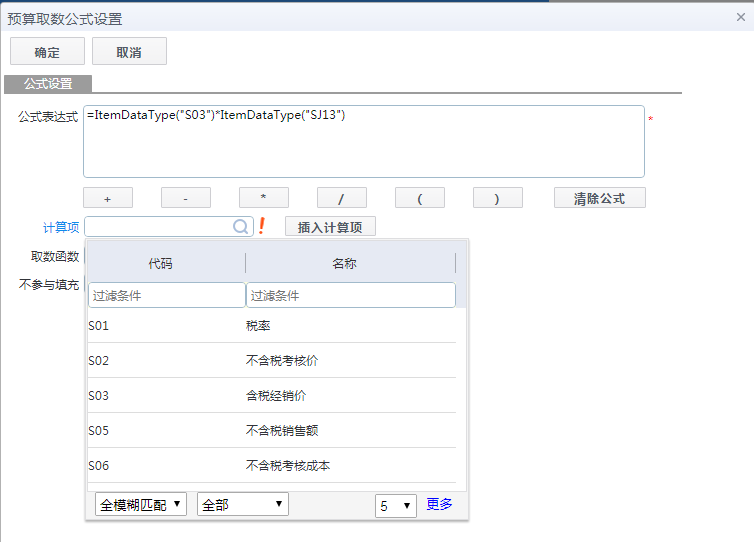The width and height of the screenshot is (754, 542).
Task: Click the 公式表达式 formula text area
Action: click(364, 141)
